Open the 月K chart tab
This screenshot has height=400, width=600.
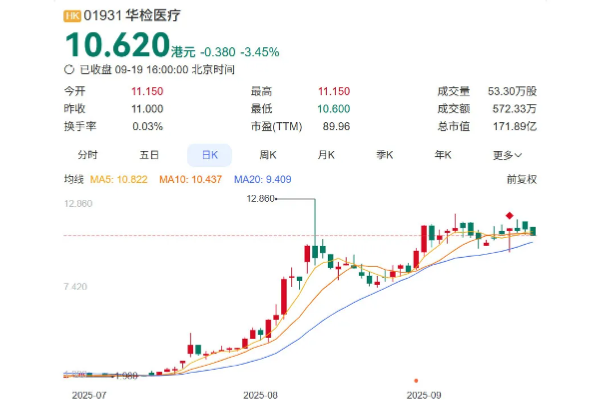[x=326, y=155]
